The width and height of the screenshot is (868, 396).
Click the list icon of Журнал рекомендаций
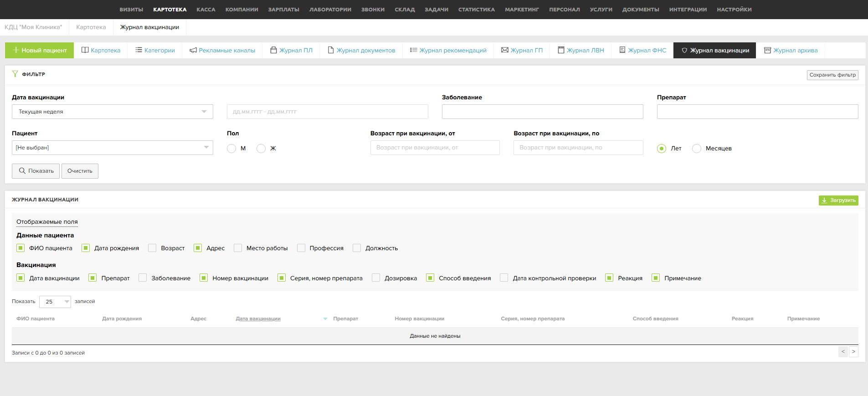414,50
